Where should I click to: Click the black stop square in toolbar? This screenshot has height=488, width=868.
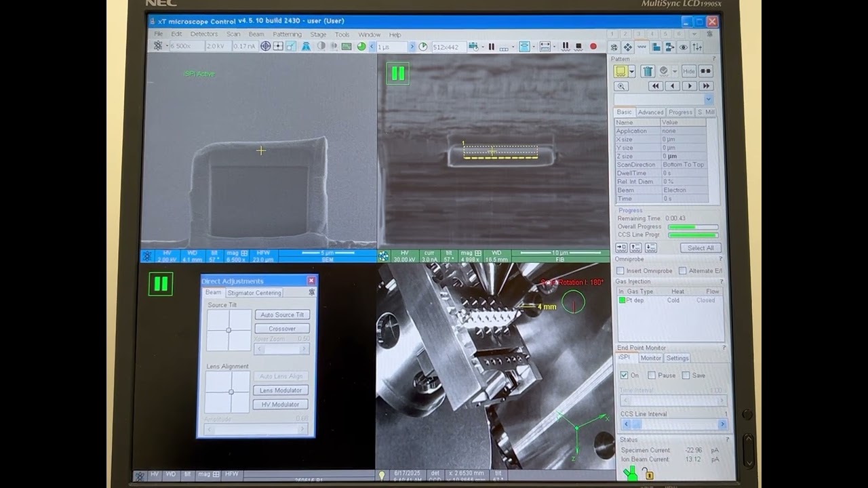coord(578,46)
